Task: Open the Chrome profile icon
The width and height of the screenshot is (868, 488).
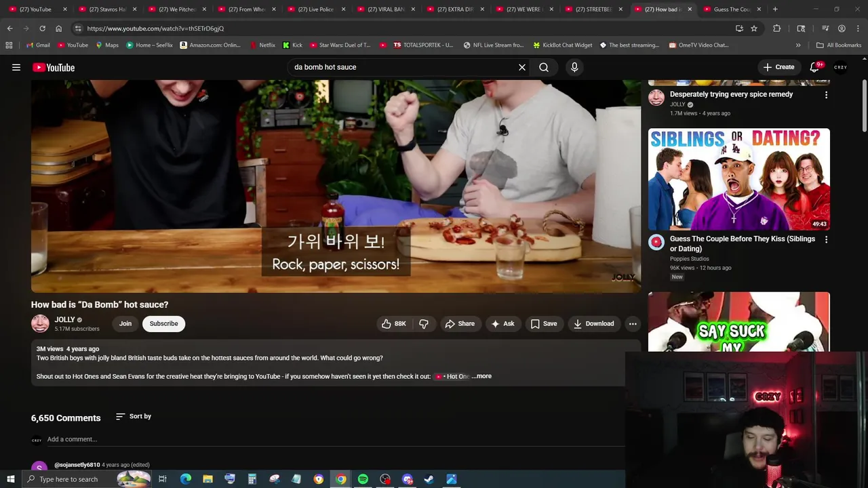Action: click(842, 28)
